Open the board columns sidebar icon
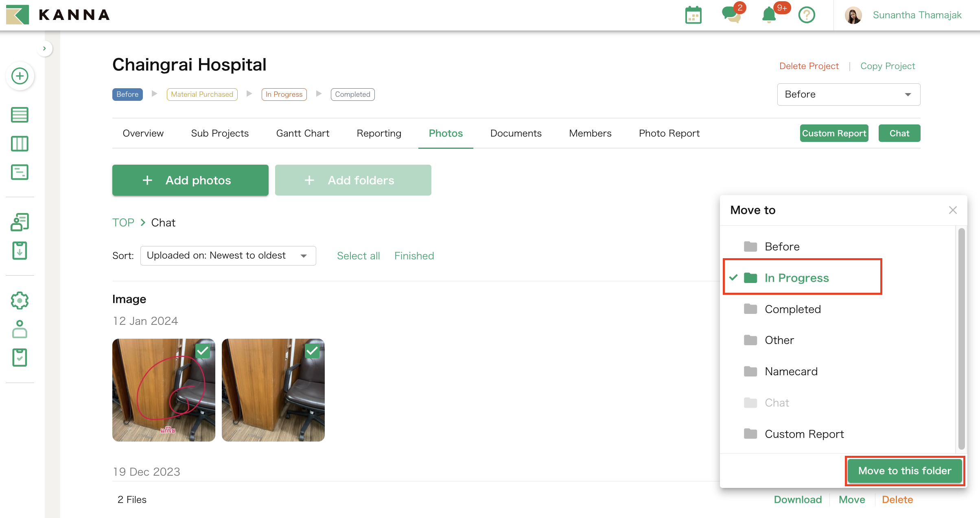 (20, 144)
